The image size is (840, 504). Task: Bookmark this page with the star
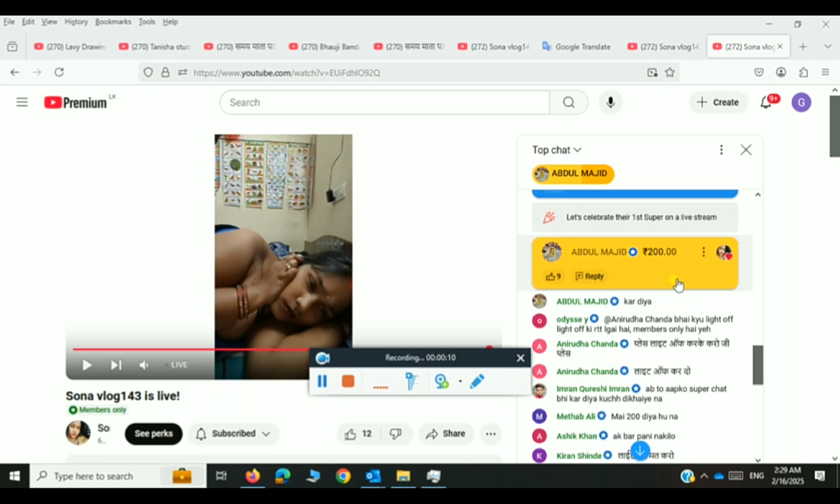[x=669, y=72]
